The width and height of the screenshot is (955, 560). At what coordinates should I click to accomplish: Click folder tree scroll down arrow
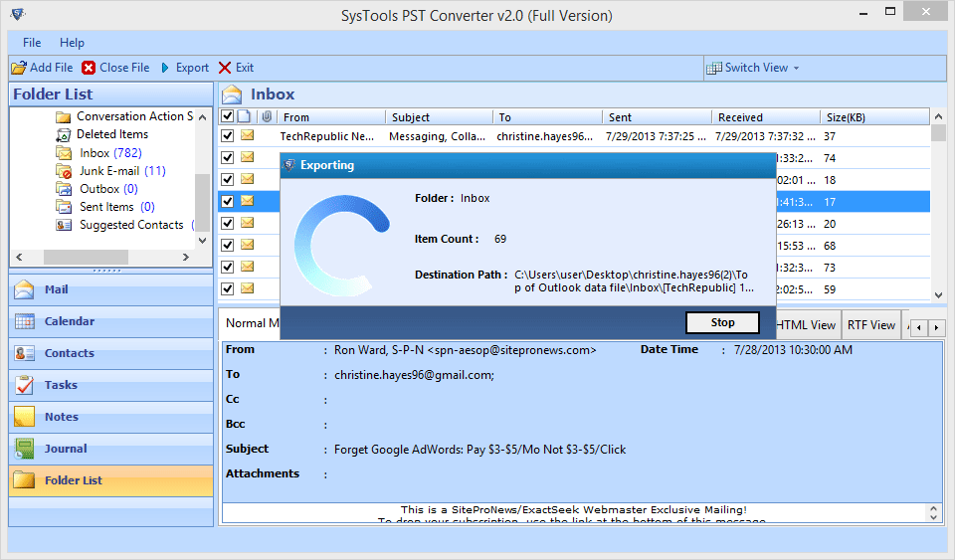coord(203,241)
